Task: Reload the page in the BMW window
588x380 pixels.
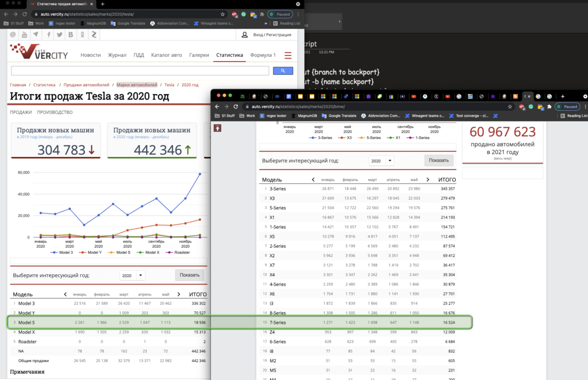Action: pos(236,106)
